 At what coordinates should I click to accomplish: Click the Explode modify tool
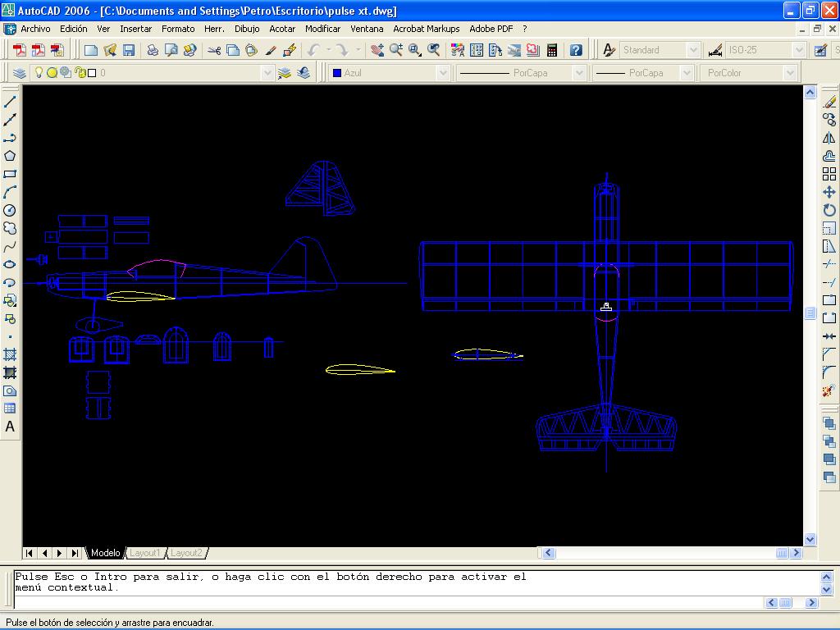pos(829,390)
